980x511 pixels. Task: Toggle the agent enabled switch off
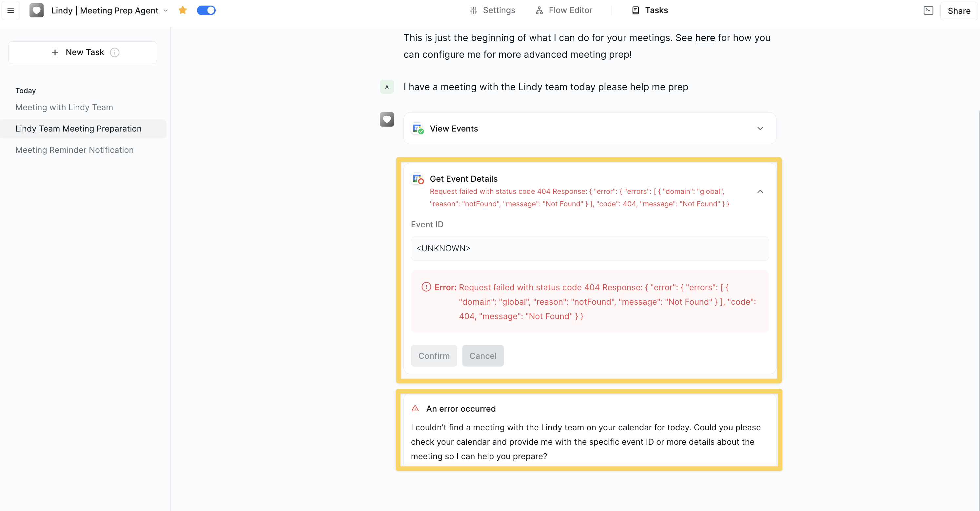click(206, 10)
